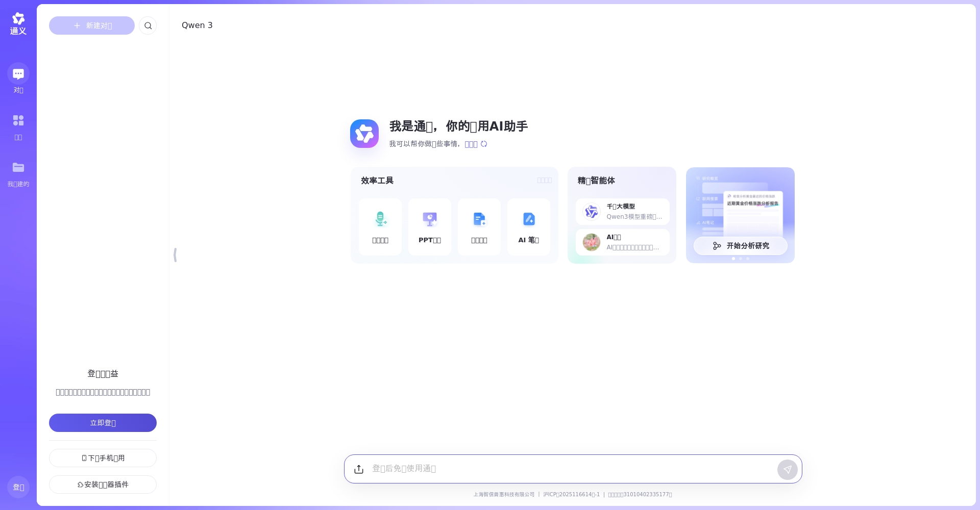Open the microphone recording tool

[x=380, y=227]
